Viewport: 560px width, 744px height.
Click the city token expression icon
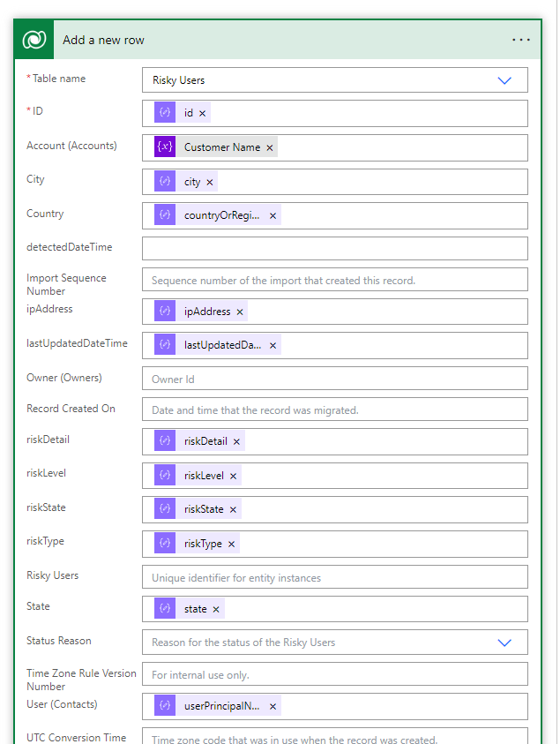coord(165,182)
